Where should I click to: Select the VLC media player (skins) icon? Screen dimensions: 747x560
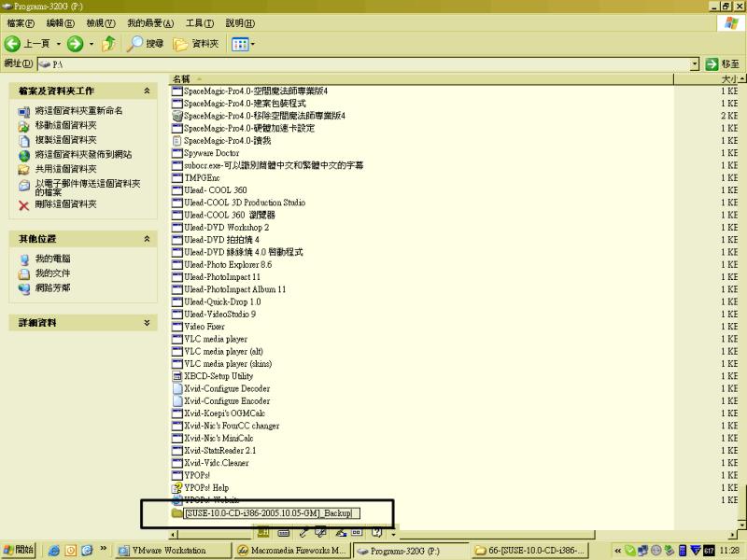coord(177,364)
